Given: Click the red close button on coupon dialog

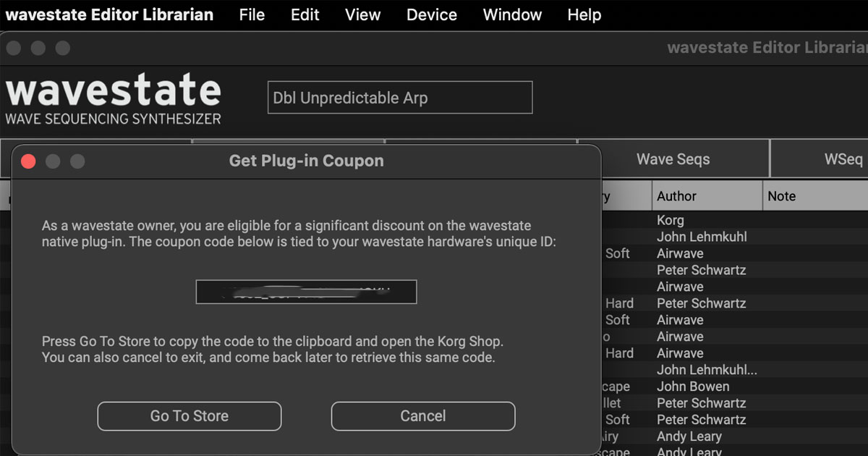Looking at the screenshot, I should click(28, 161).
